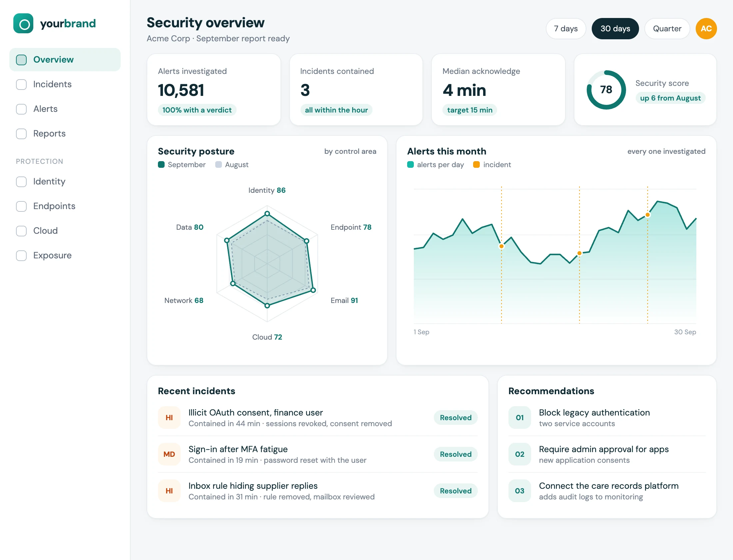Click the orange incident legend swatch
The height and width of the screenshot is (560, 733).
(476, 165)
